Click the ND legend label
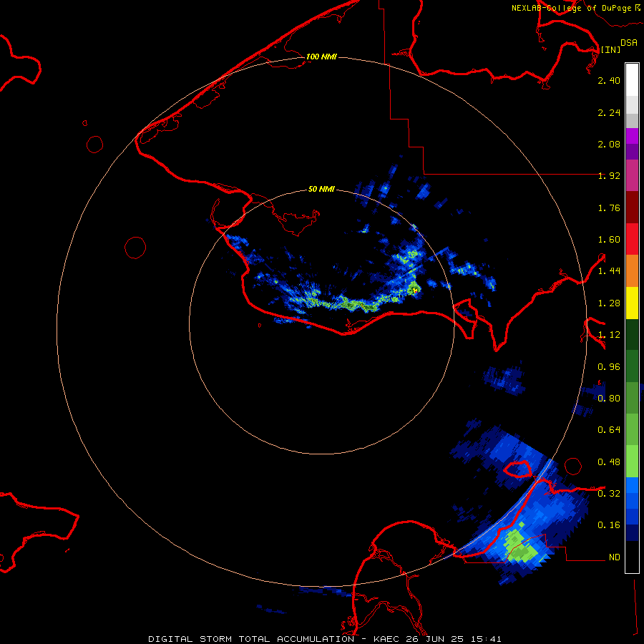Viewport: 644px width, 644px height. click(x=615, y=557)
